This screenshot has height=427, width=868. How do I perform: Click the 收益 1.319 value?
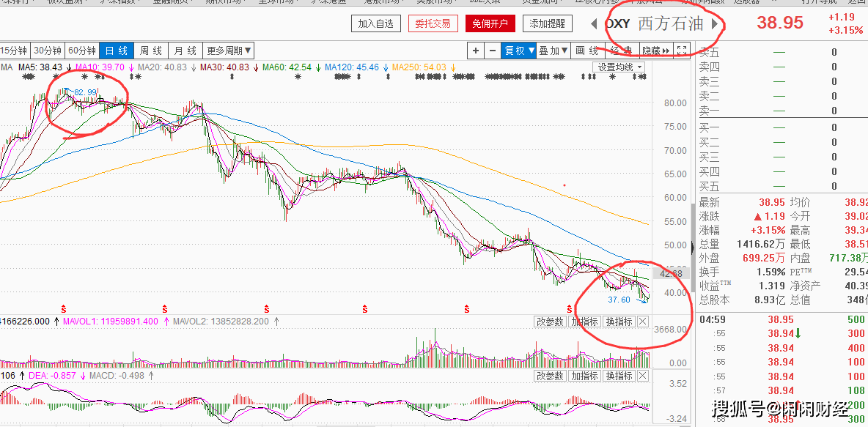(772, 286)
